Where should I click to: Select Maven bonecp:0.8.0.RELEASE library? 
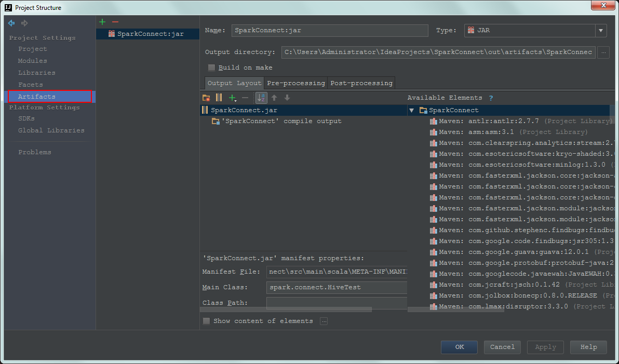[x=522, y=296]
